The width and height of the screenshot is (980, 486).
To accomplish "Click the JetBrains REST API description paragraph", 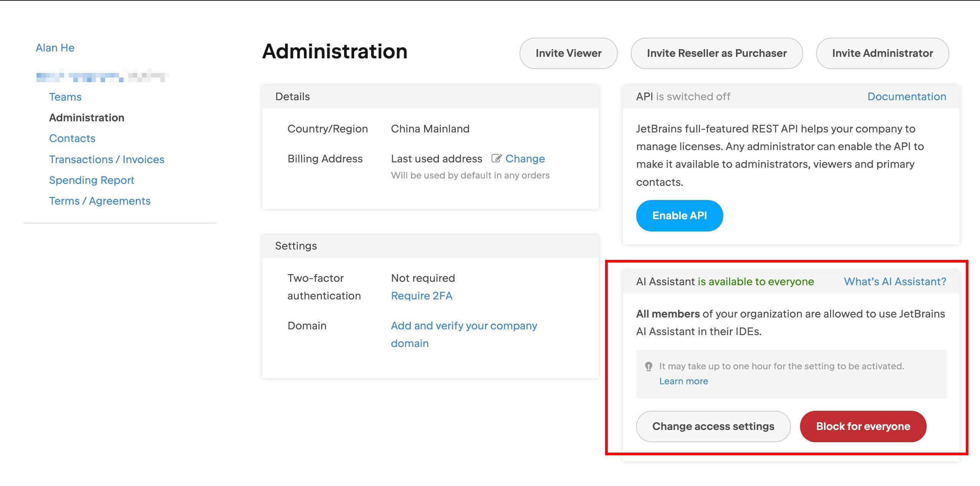I will [780, 155].
